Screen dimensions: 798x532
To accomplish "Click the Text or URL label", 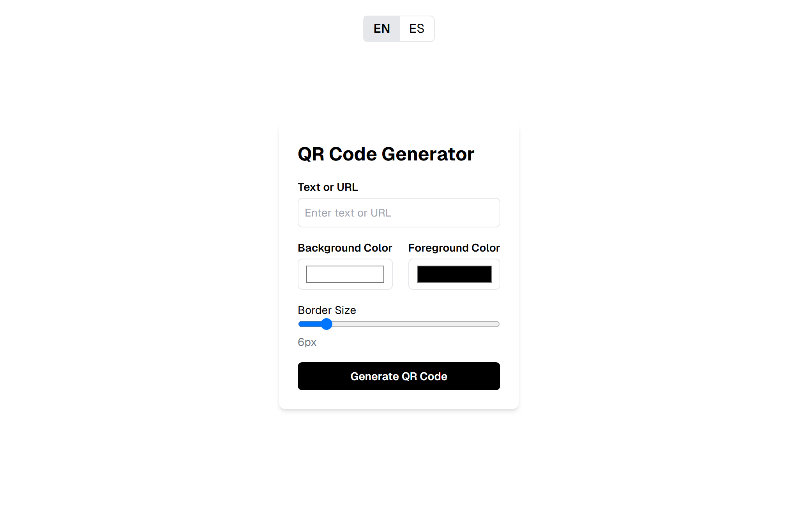I will pyautogui.click(x=327, y=187).
